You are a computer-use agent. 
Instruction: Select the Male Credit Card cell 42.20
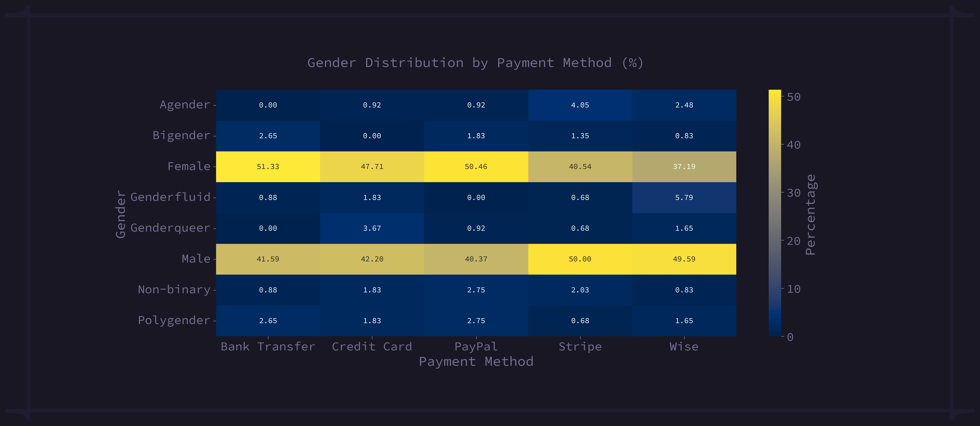[x=372, y=259]
